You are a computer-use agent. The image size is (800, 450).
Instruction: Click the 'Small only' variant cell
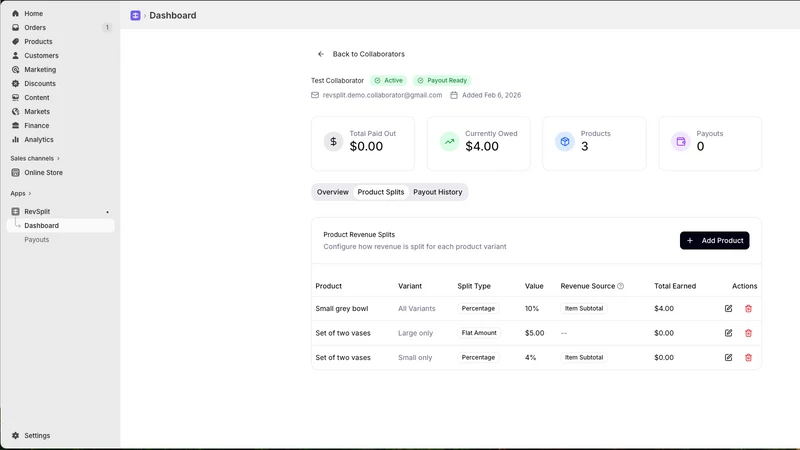point(415,358)
